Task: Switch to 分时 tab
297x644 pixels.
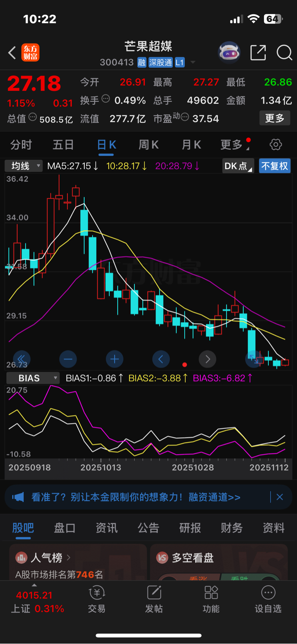Action: click(x=21, y=145)
